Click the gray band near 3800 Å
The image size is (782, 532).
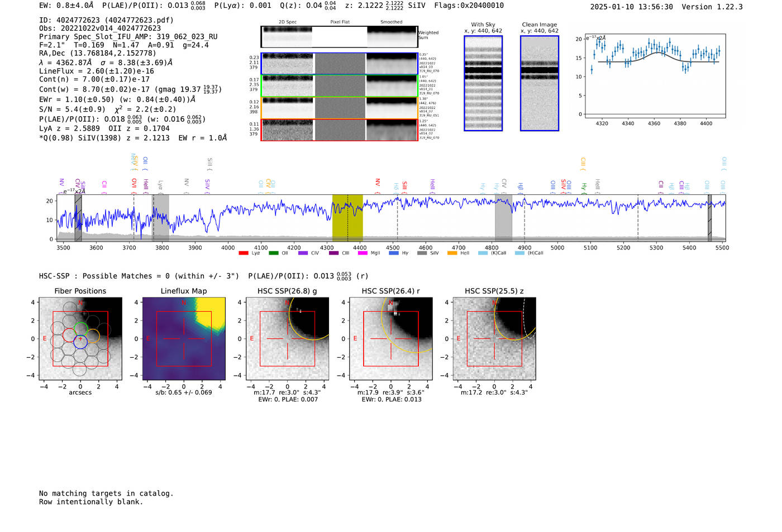(x=161, y=218)
